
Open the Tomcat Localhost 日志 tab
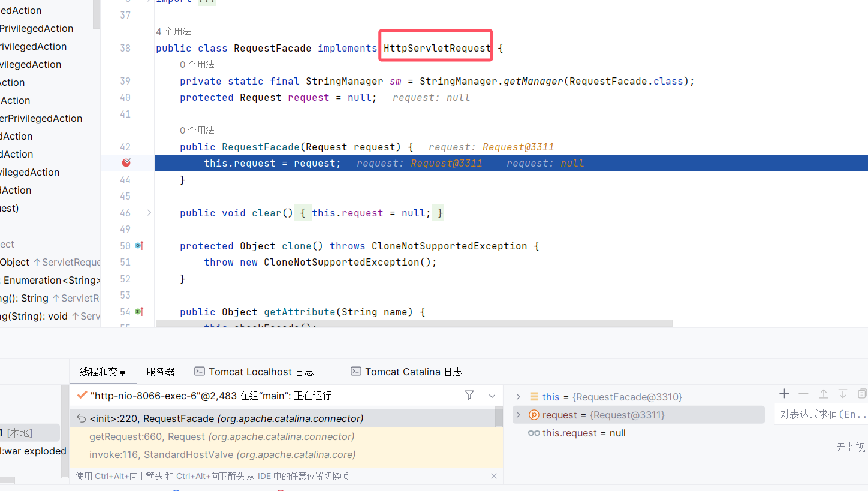coord(254,372)
